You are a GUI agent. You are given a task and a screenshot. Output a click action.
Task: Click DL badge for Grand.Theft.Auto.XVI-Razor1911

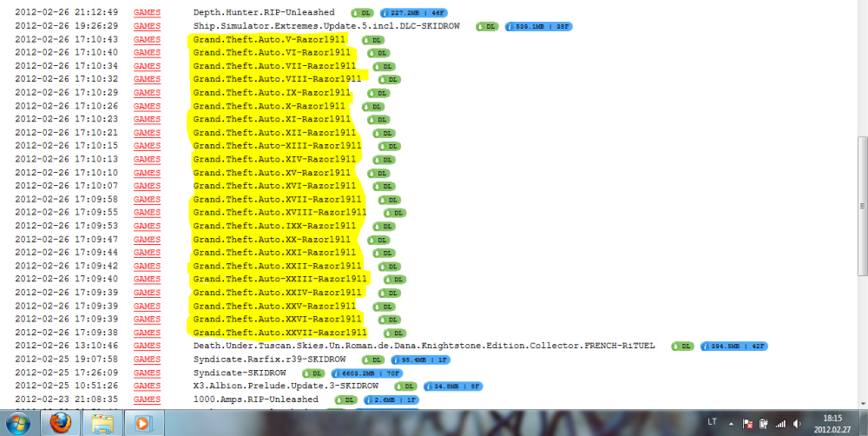click(x=385, y=187)
